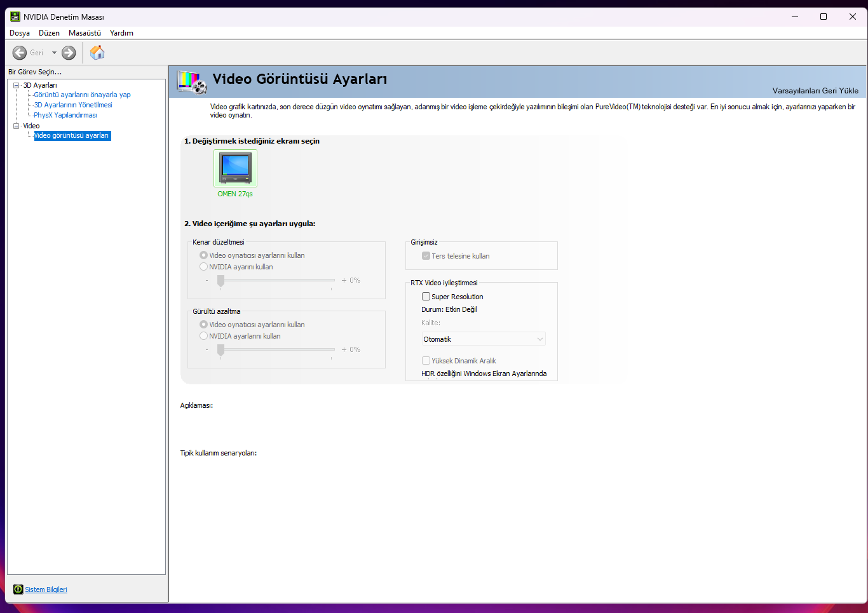The height and width of the screenshot is (613, 868).
Task: Click the Gürültü azaltma slider handle
Action: 220,350
